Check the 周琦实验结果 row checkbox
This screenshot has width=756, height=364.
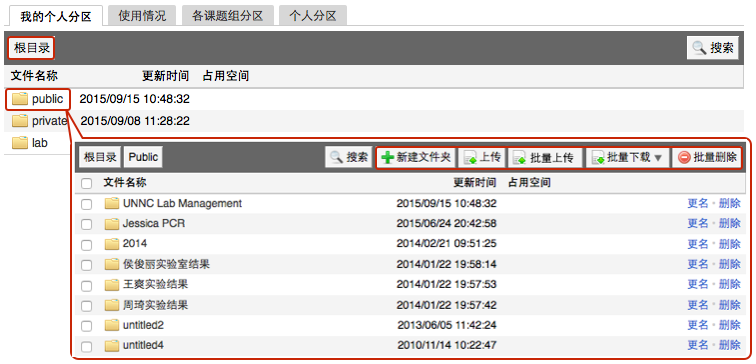pyautogui.click(x=86, y=306)
